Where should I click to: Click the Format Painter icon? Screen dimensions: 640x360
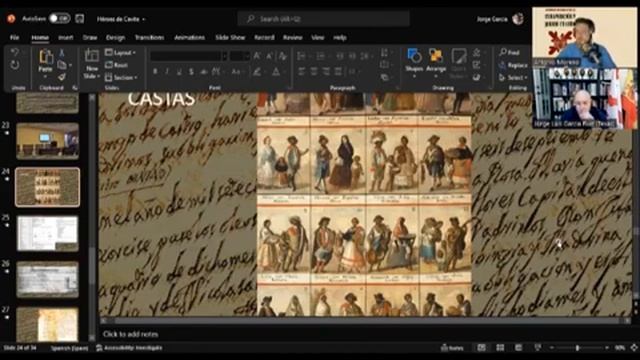coord(62,77)
